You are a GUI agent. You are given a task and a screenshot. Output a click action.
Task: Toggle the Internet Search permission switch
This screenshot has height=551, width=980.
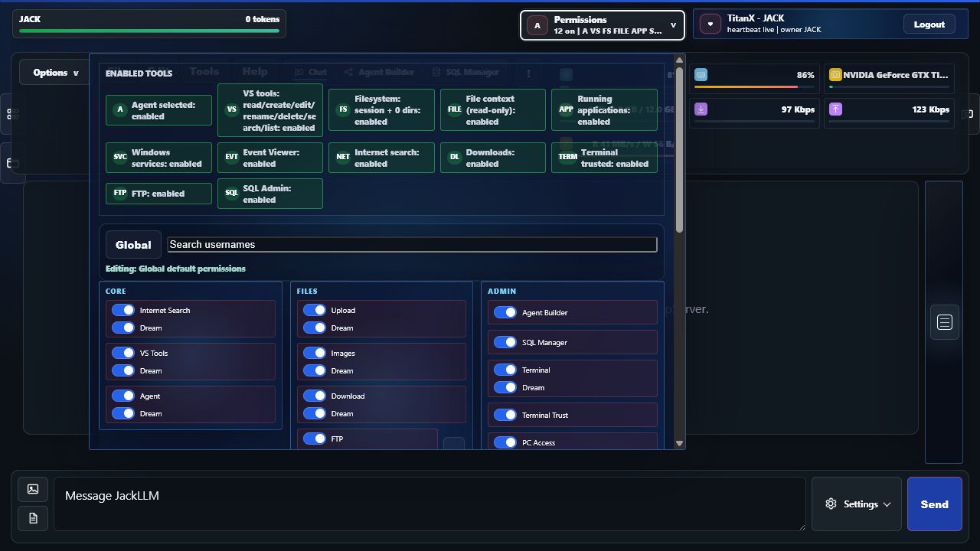click(x=123, y=310)
